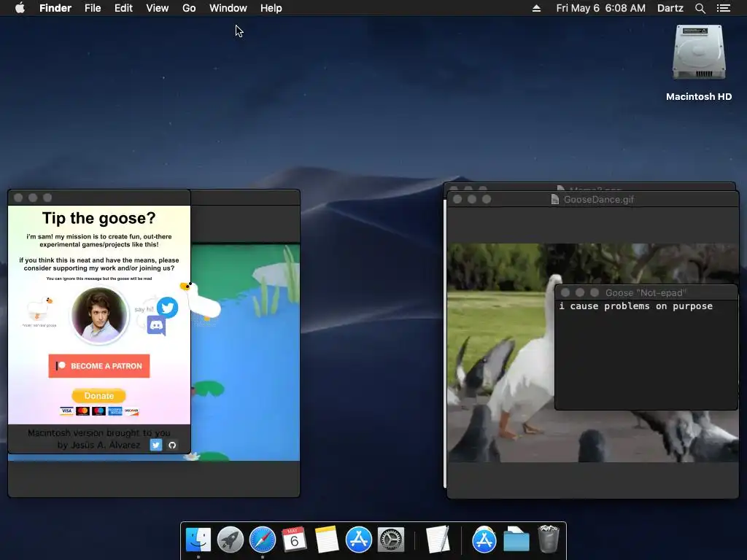Open the File menu

pos(93,8)
